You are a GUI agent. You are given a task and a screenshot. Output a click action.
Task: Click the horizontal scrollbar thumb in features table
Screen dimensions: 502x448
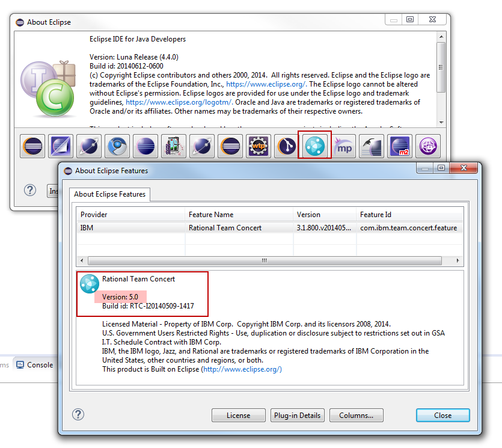(265, 260)
